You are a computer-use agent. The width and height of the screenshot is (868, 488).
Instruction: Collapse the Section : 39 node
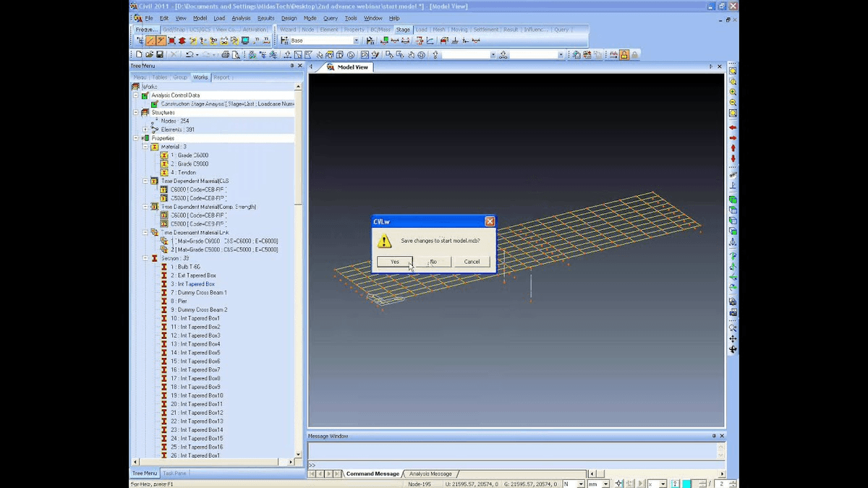[145, 258]
